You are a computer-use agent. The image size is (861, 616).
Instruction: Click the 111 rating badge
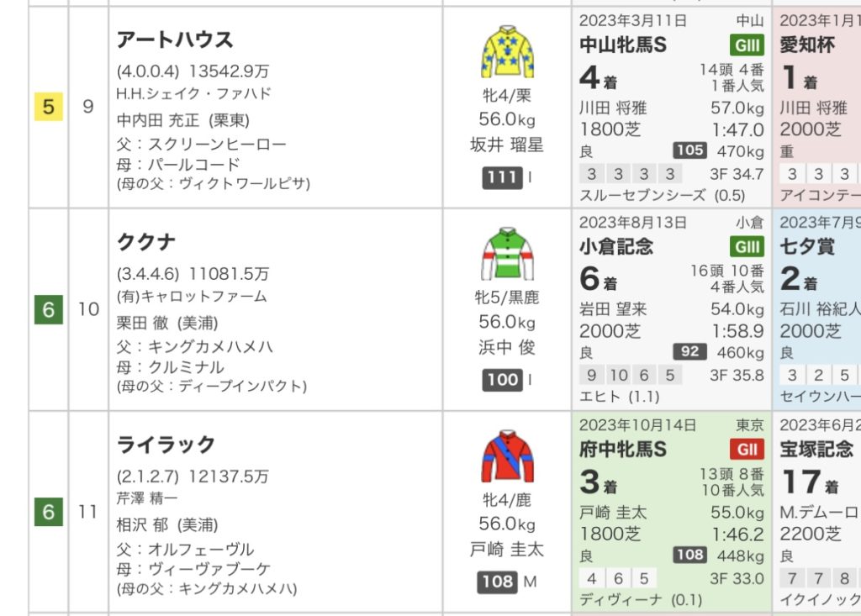pyautogui.click(x=502, y=177)
